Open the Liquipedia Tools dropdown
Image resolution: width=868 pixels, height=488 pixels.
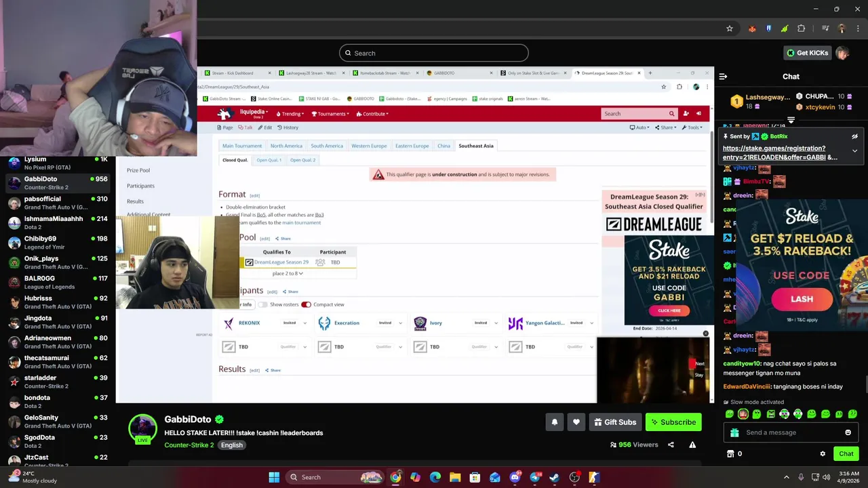coord(692,127)
